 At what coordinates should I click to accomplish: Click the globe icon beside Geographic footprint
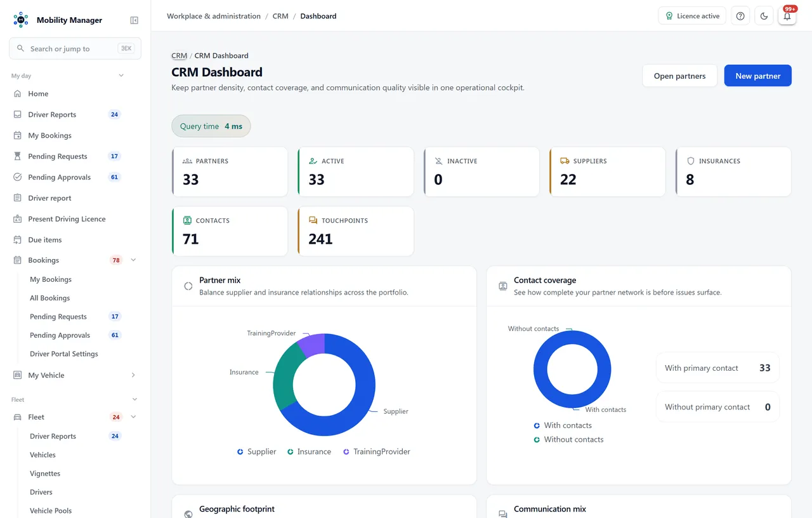point(188,514)
